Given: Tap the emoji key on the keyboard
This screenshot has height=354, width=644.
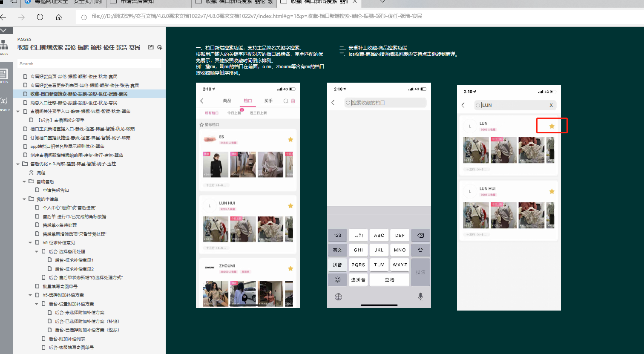Looking at the screenshot, I should coord(337,279).
